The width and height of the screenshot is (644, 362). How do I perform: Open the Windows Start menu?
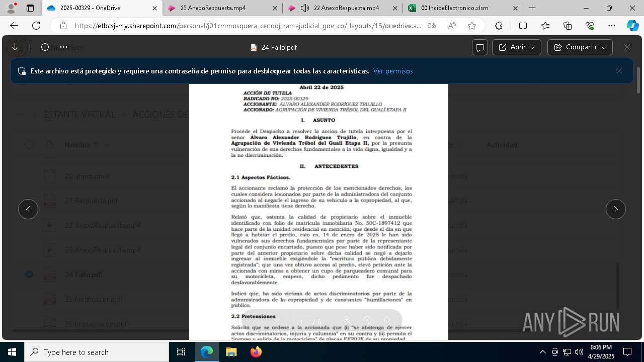[12, 352]
